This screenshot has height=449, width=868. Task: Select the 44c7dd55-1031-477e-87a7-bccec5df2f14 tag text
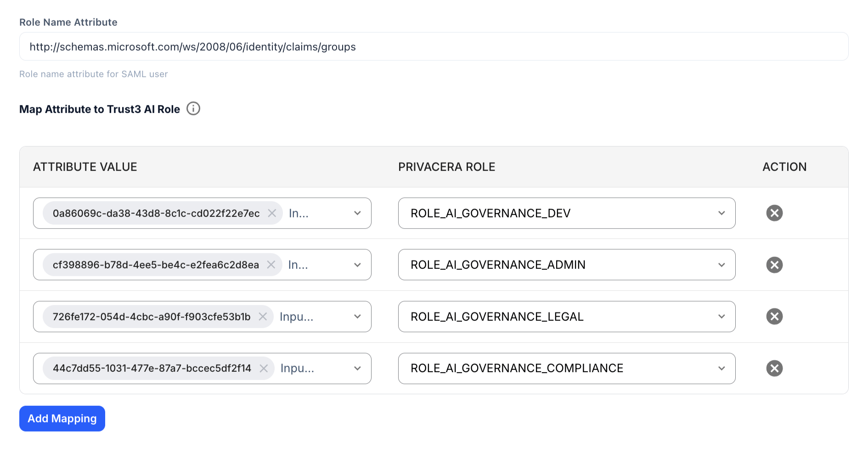coord(152,368)
